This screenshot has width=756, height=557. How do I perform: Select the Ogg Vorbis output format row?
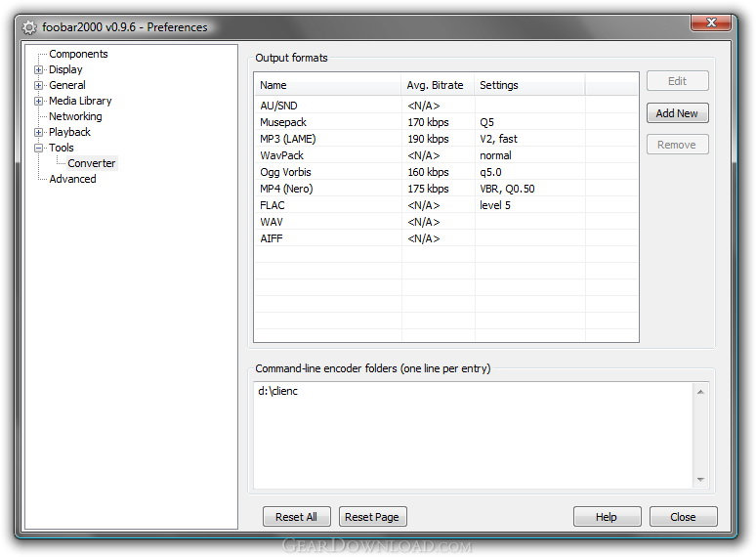coord(446,172)
